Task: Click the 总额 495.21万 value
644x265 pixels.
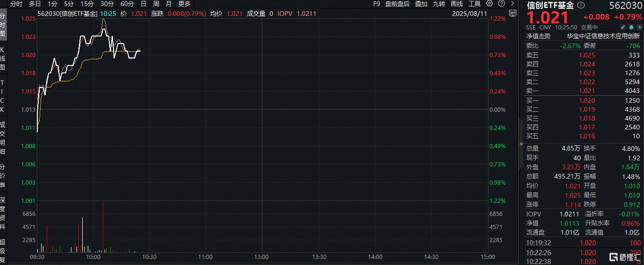Action: click(568, 176)
